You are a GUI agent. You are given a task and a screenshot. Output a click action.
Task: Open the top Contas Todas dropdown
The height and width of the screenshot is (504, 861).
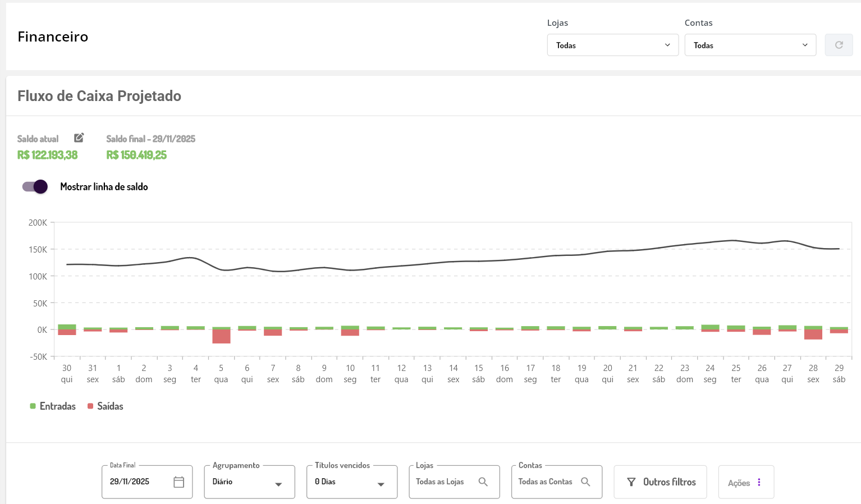pyautogui.click(x=750, y=45)
